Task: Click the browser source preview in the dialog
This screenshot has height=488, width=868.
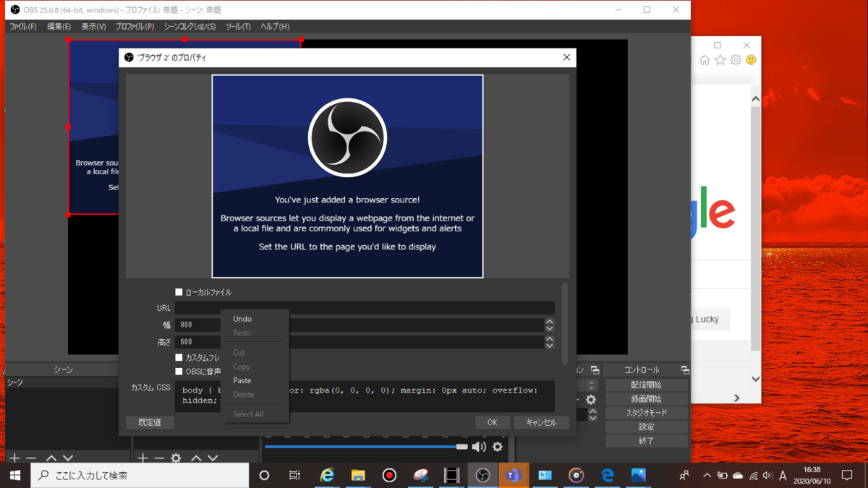Action: coord(347,176)
